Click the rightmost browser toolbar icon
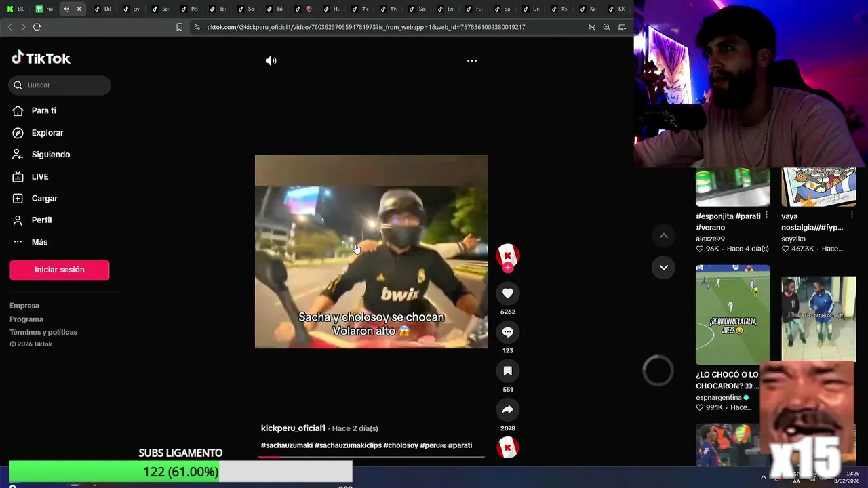The height and width of the screenshot is (488, 868). click(x=622, y=27)
